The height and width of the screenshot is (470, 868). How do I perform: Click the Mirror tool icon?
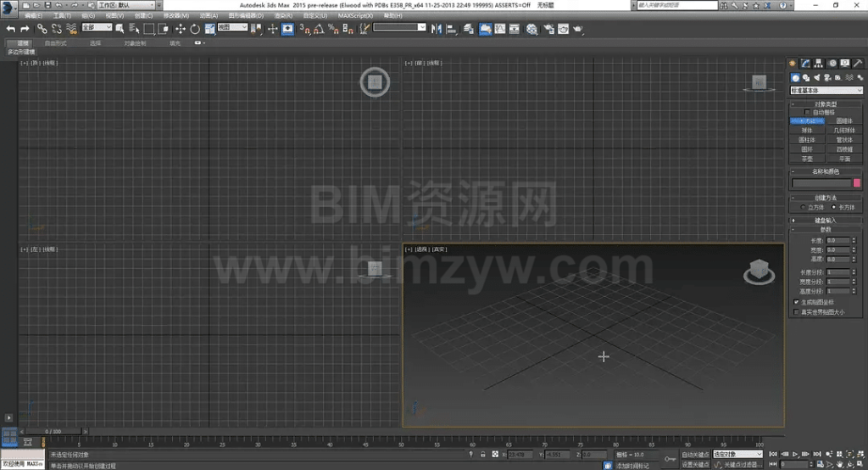(x=437, y=29)
